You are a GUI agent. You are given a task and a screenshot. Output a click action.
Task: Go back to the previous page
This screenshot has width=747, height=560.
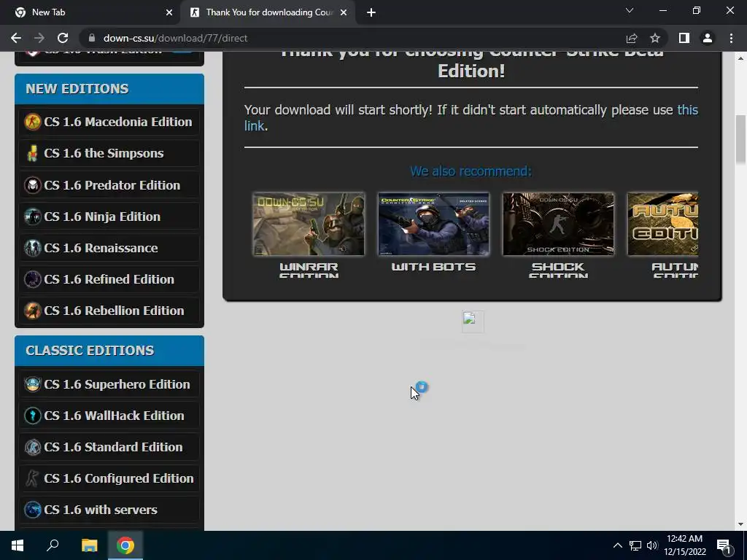coord(16,38)
